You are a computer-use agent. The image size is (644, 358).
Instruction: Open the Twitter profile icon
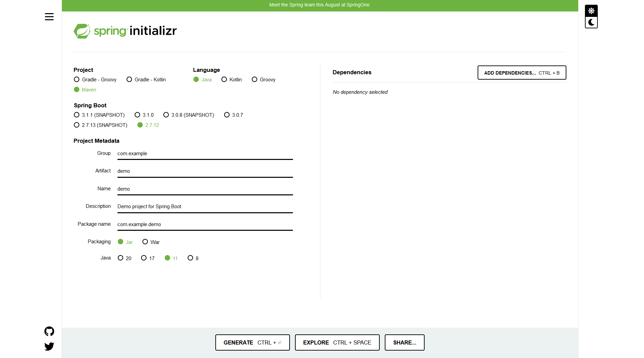point(49,347)
